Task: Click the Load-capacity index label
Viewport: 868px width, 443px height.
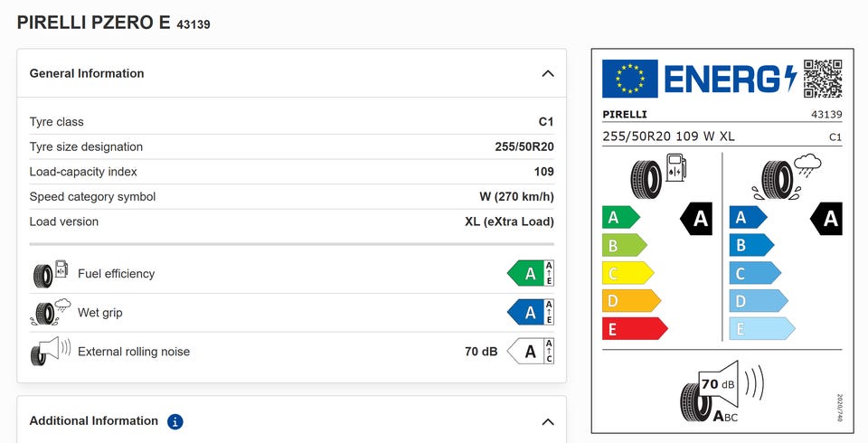Action: click(x=83, y=172)
